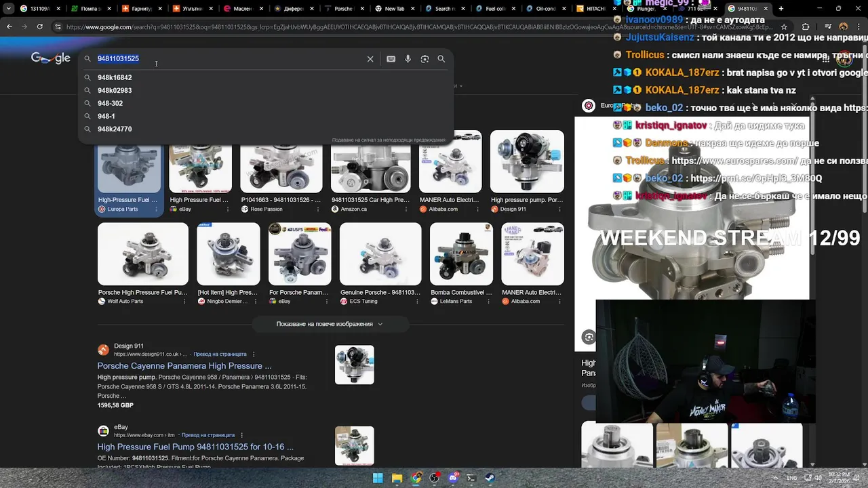Open File Explorer from the taskbar
This screenshot has width=868, height=488.
coord(397,478)
